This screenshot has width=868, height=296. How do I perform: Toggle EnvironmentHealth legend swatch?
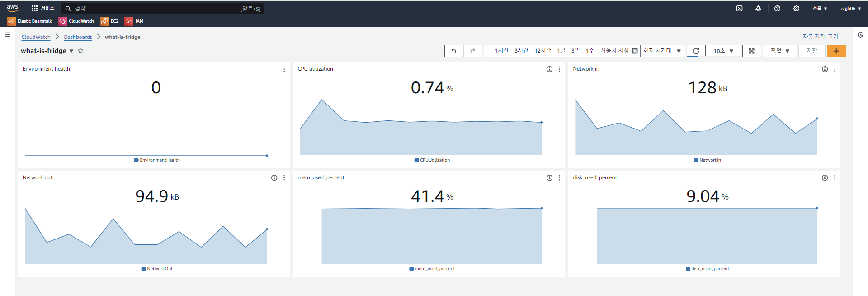click(136, 160)
